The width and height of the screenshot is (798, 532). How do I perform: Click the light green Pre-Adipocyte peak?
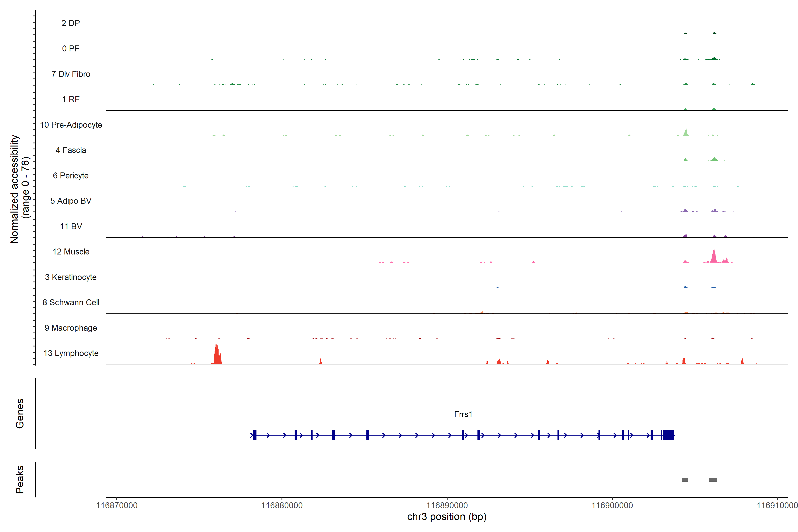pos(686,133)
